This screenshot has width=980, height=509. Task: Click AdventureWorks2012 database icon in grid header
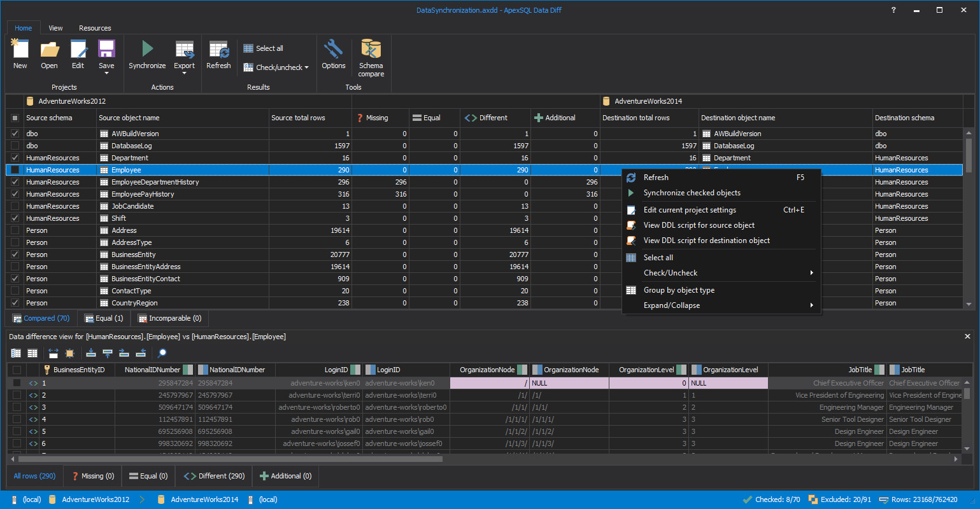pos(30,101)
